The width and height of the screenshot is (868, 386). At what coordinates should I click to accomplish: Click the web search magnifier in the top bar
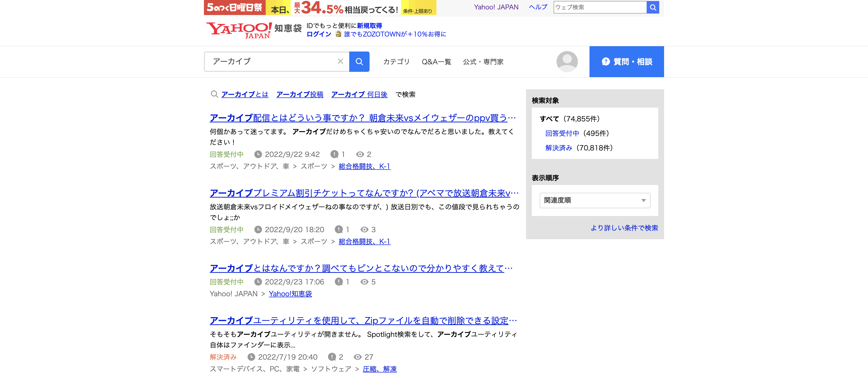pos(653,7)
